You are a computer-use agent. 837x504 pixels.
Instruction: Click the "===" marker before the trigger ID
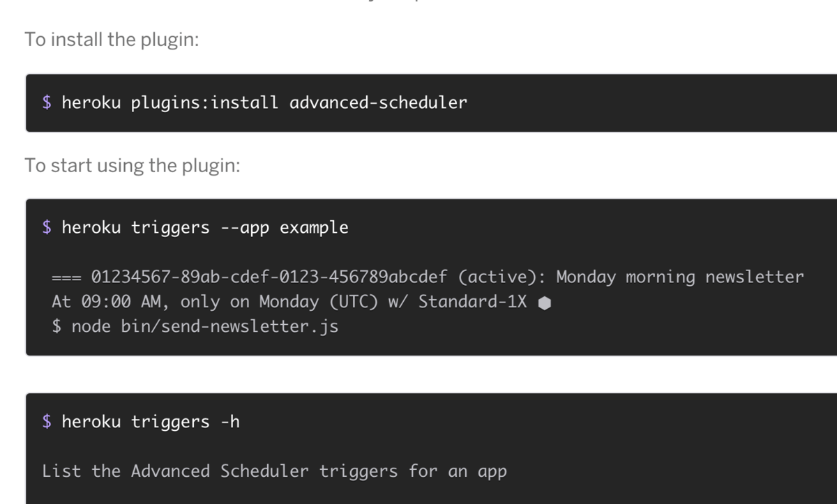click(66, 277)
